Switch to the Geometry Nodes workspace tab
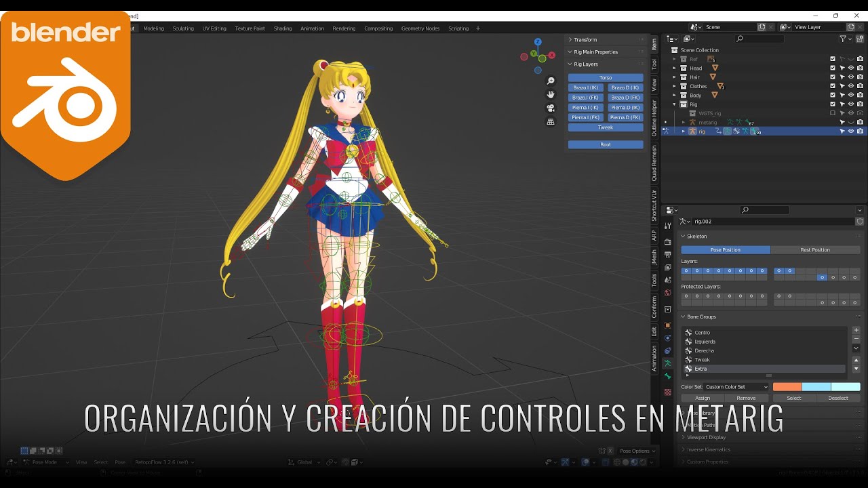The width and height of the screenshot is (868, 488). [x=420, y=28]
